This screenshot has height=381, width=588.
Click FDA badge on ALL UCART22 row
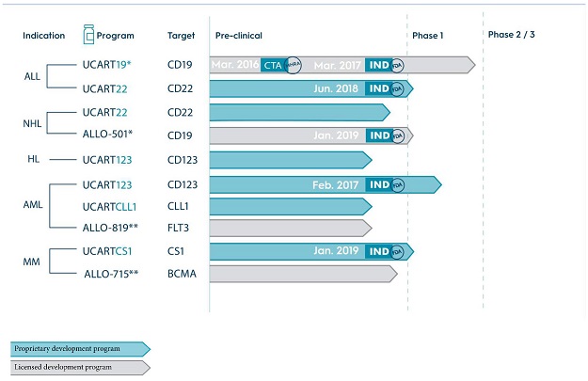point(398,88)
